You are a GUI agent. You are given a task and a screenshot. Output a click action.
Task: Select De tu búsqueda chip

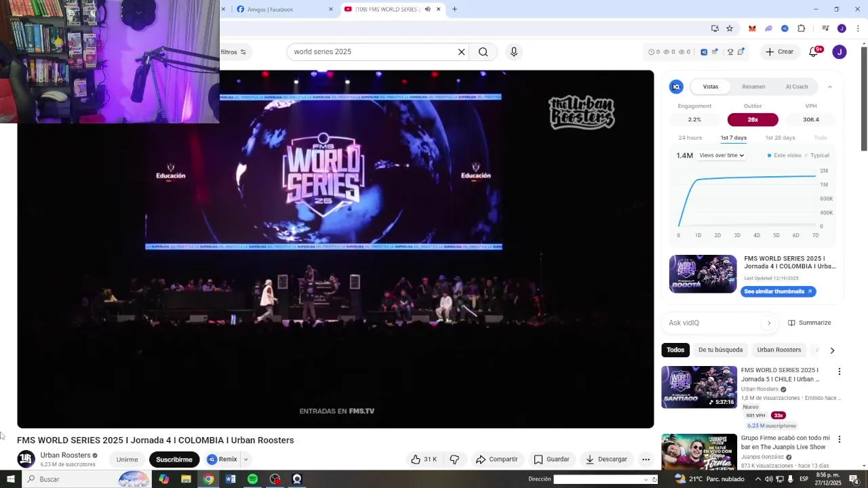point(721,350)
